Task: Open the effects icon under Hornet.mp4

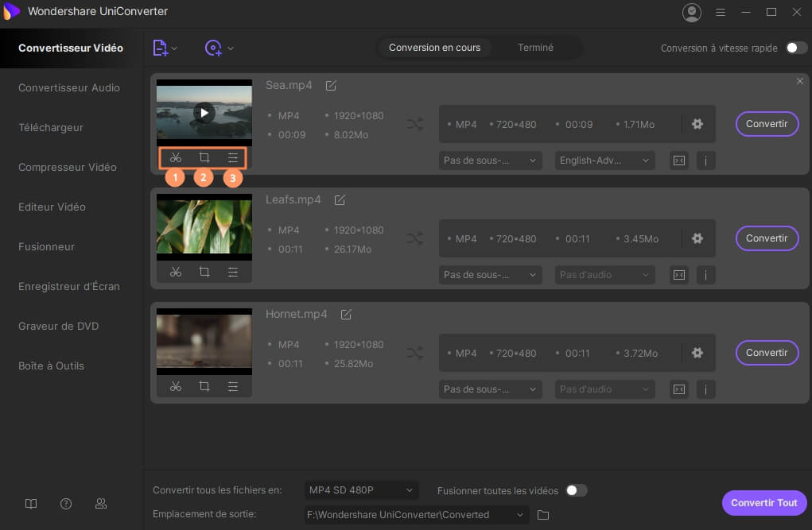Action: click(233, 386)
